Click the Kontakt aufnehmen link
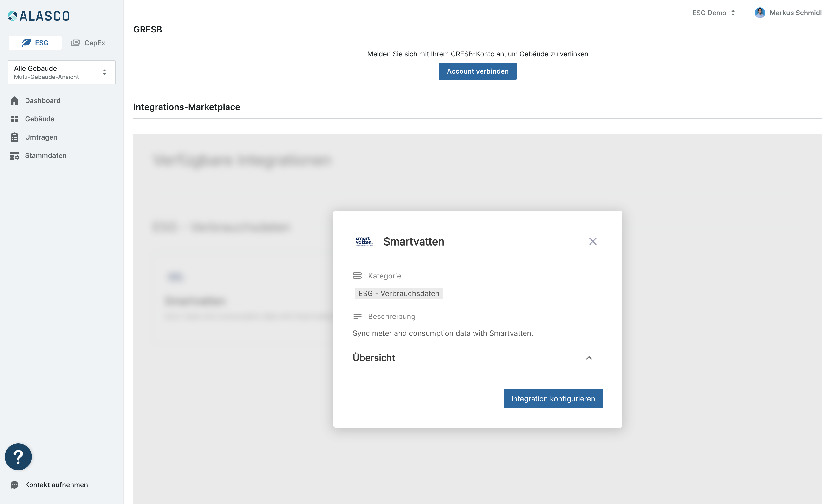This screenshot has width=832, height=504. tap(56, 485)
